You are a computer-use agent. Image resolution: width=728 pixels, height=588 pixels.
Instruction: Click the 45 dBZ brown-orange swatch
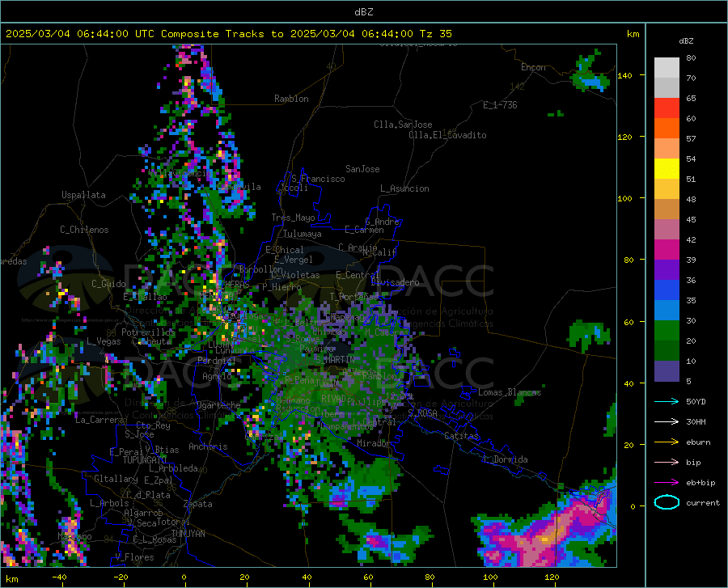(667, 209)
